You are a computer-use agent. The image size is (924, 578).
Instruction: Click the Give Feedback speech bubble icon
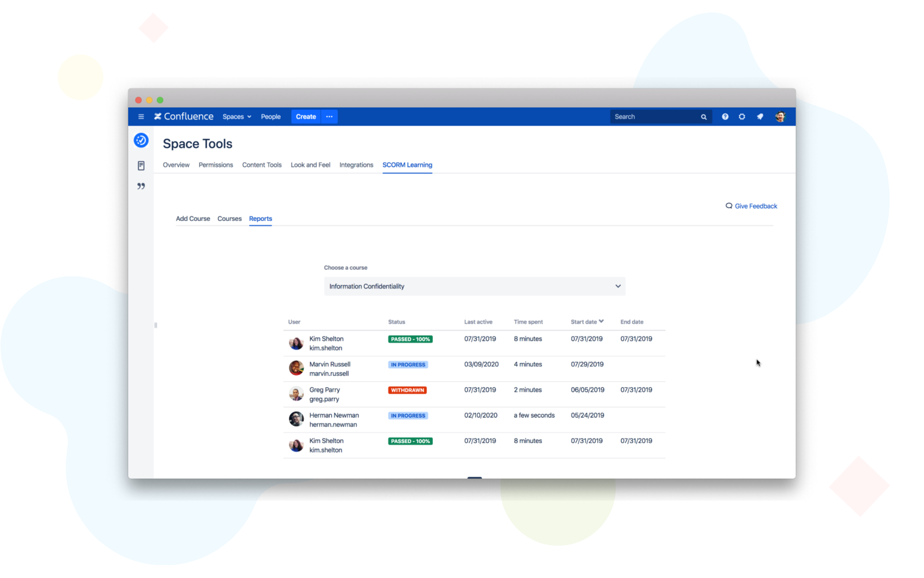click(x=729, y=206)
